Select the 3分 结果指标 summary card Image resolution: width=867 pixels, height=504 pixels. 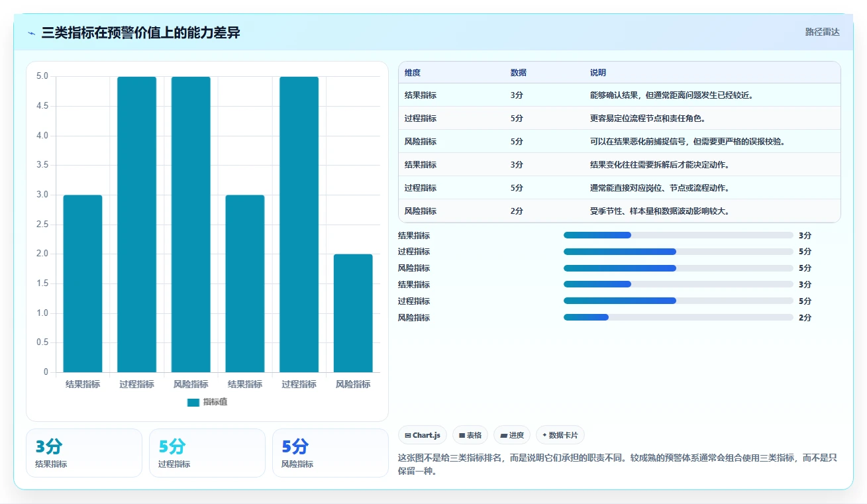pos(84,453)
